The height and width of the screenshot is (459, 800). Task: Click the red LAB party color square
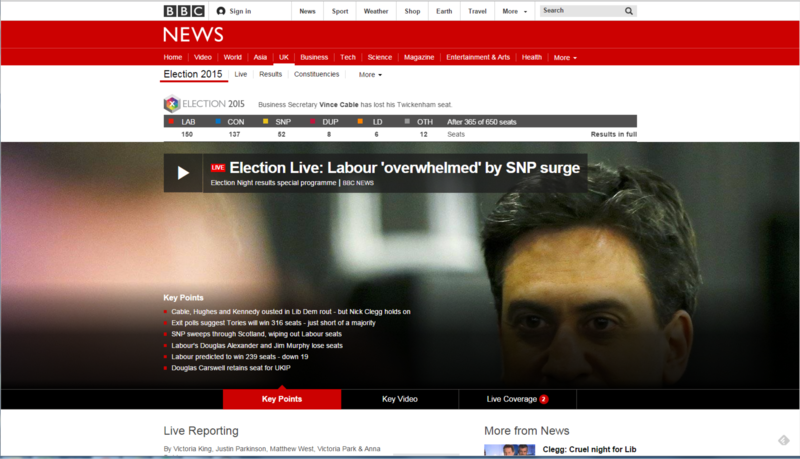(x=171, y=121)
